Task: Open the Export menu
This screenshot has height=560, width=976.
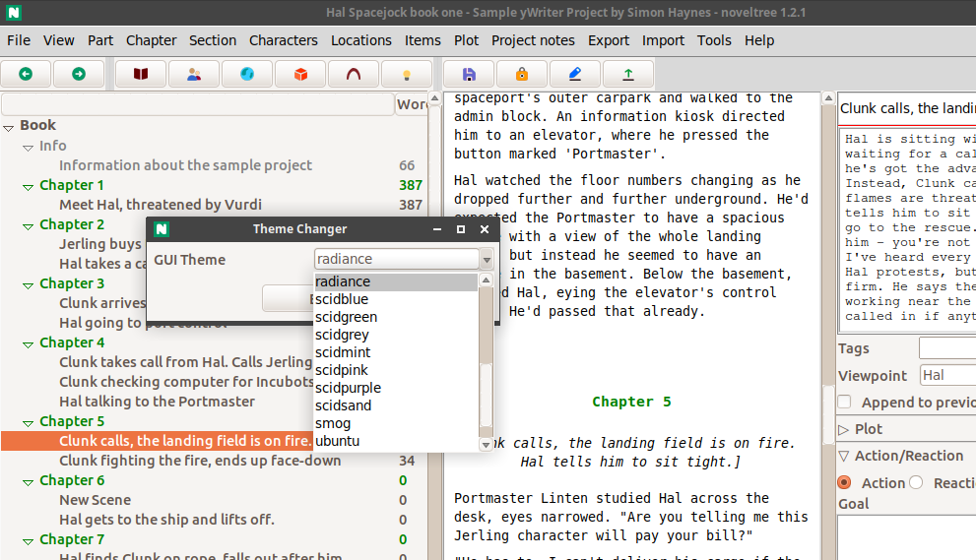Action: coord(609,40)
